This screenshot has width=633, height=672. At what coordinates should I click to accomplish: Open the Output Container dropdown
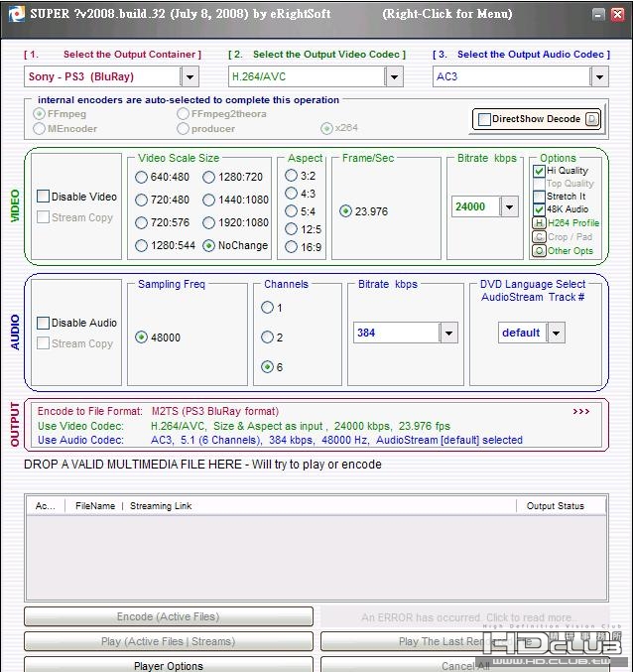coord(190,76)
